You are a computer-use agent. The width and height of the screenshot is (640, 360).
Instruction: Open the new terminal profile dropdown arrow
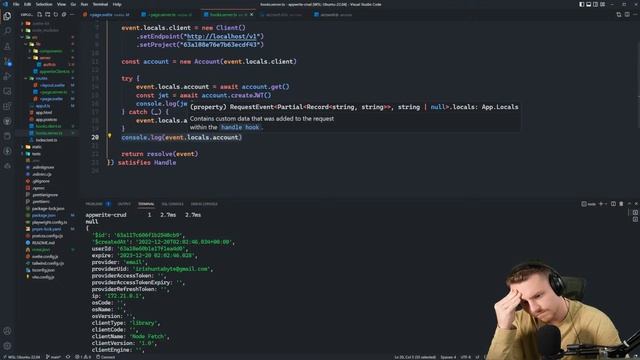[x=606, y=204]
